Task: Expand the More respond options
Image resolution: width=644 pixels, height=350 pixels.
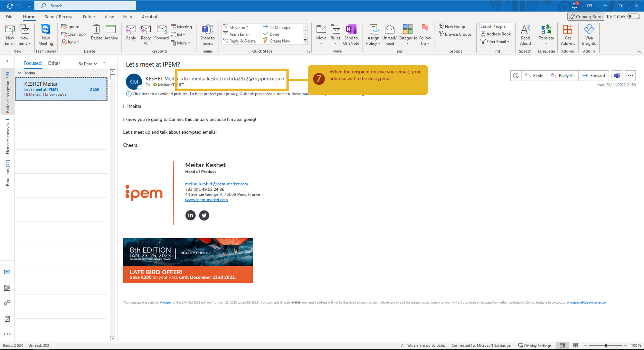Action: [x=180, y=43]
